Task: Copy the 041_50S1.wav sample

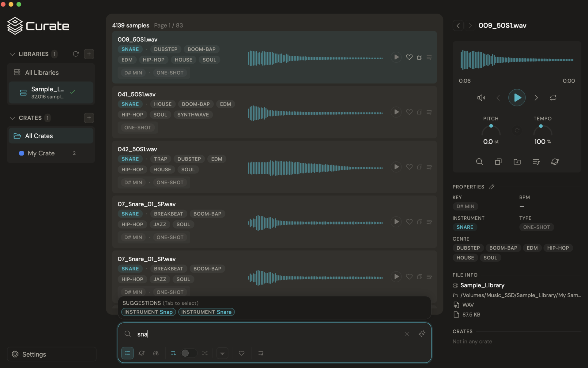Action: coord(420,112)
